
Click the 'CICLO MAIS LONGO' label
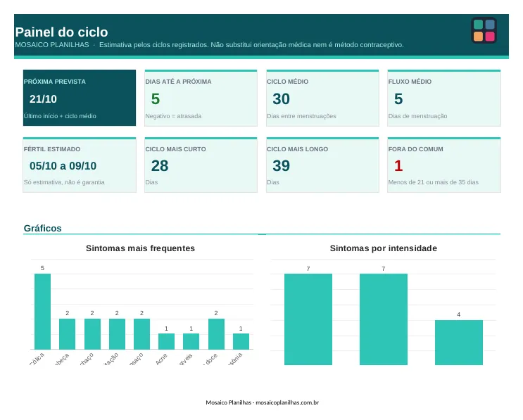[x=297, y=149]
